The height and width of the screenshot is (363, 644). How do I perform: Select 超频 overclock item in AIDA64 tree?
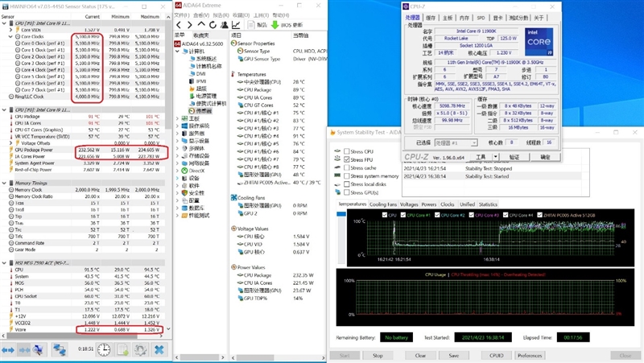tap(198, 89)
